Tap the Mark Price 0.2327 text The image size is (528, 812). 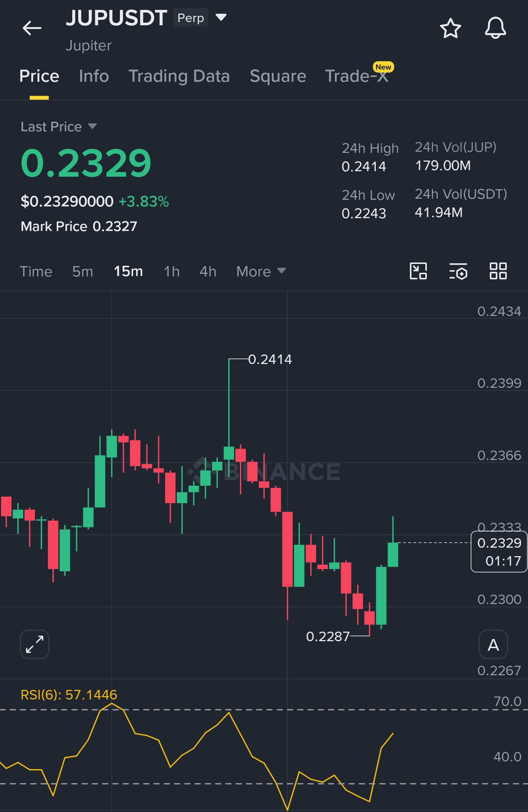(x=79, y=227)
